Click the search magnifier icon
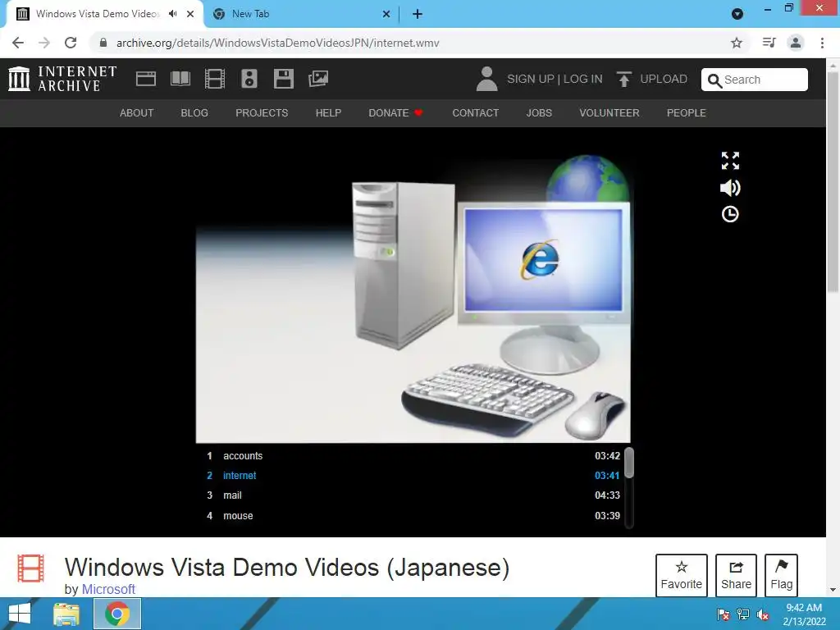 [714, 80]
